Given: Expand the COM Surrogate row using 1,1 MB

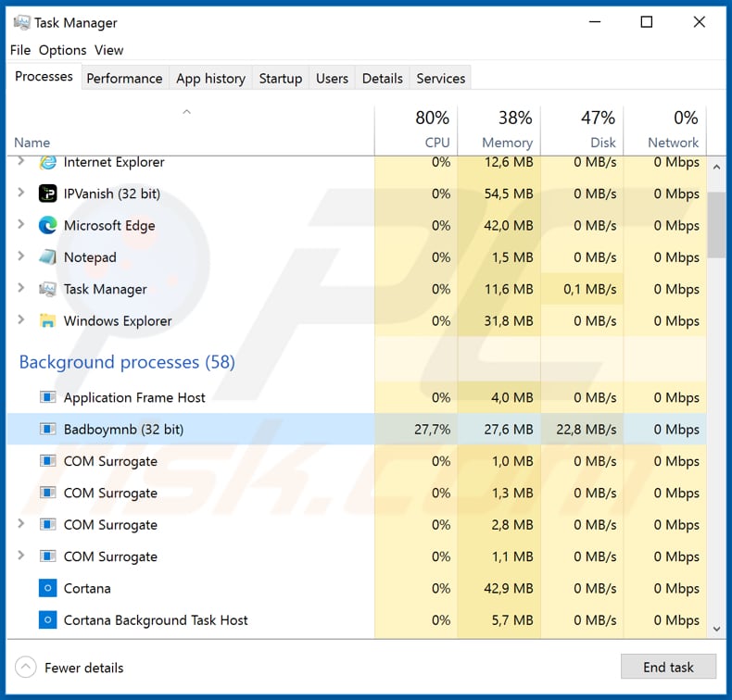Looking at the screenshot, I should coord(20,555).
